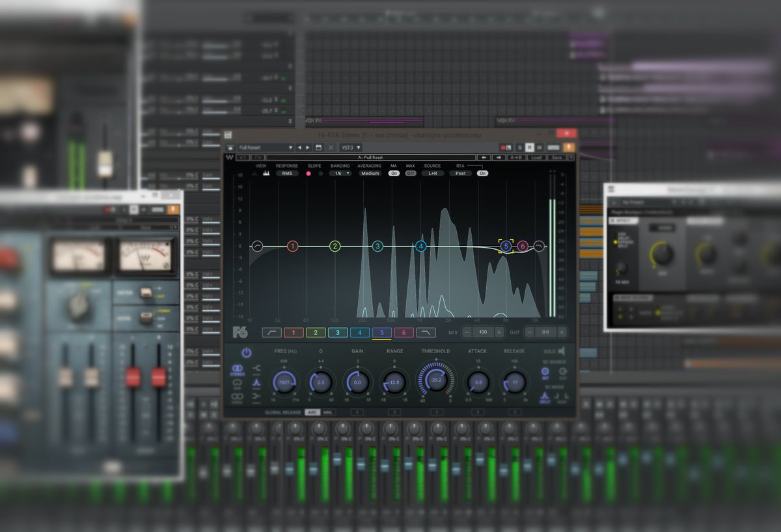Set Global Release to MNL
781x532 pixels.
tap(327, 412)
